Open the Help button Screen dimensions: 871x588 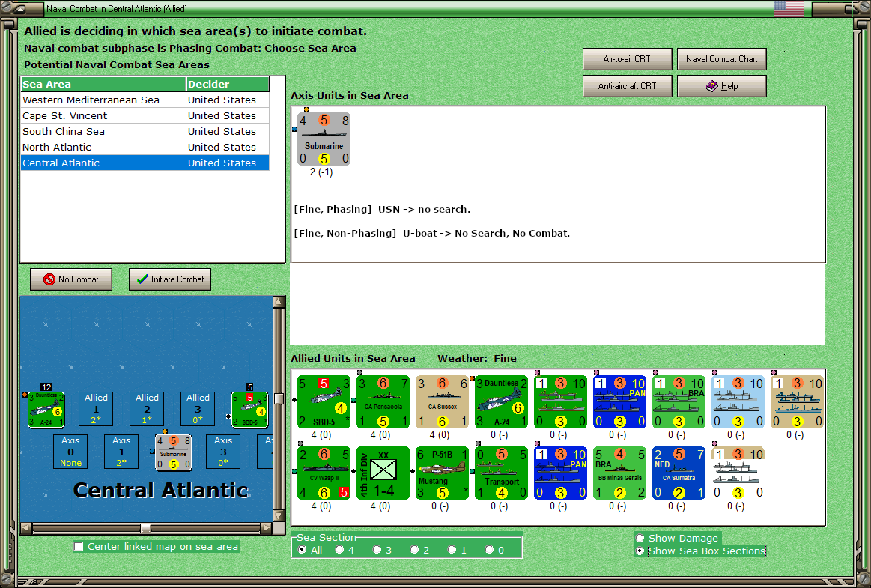(x=721, y=86)
